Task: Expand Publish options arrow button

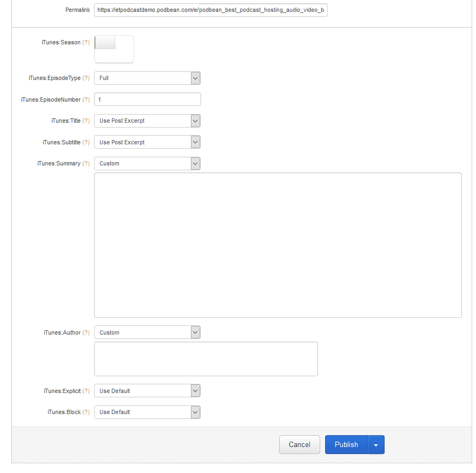Action: (x=376, y=445)
